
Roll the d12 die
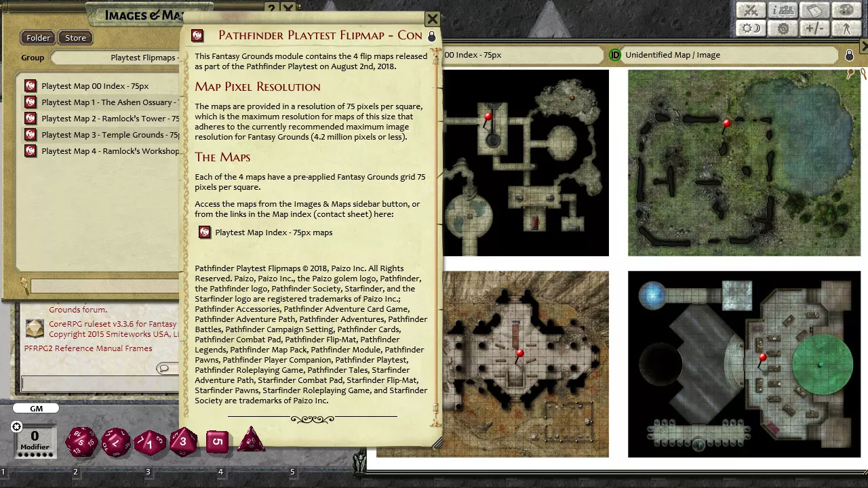click(115, 442)
